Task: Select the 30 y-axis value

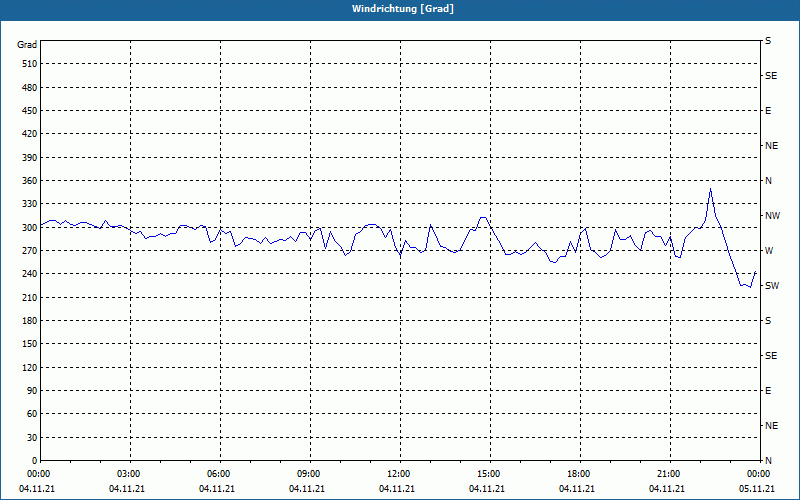Action: (x=32, y=437)
